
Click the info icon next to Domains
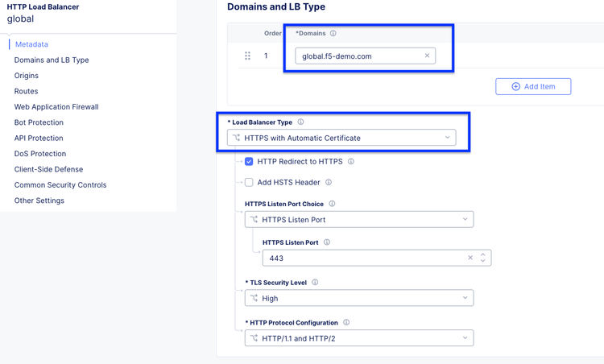click(333, 34)
